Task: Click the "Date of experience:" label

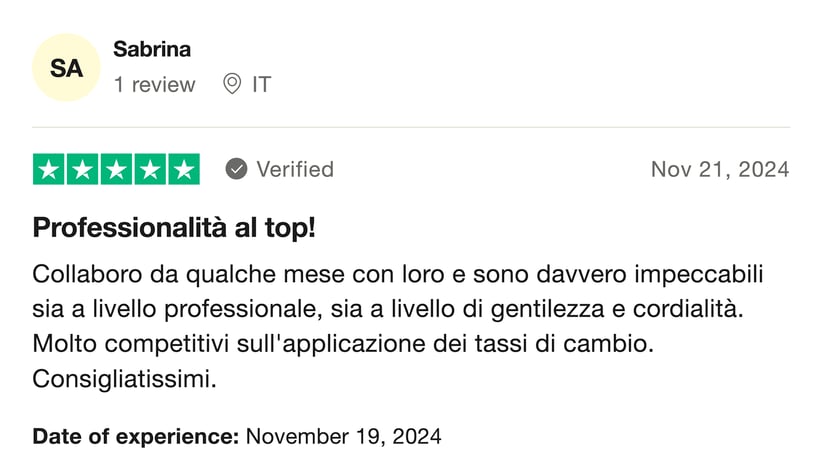Action: click(x=136, y=436)
